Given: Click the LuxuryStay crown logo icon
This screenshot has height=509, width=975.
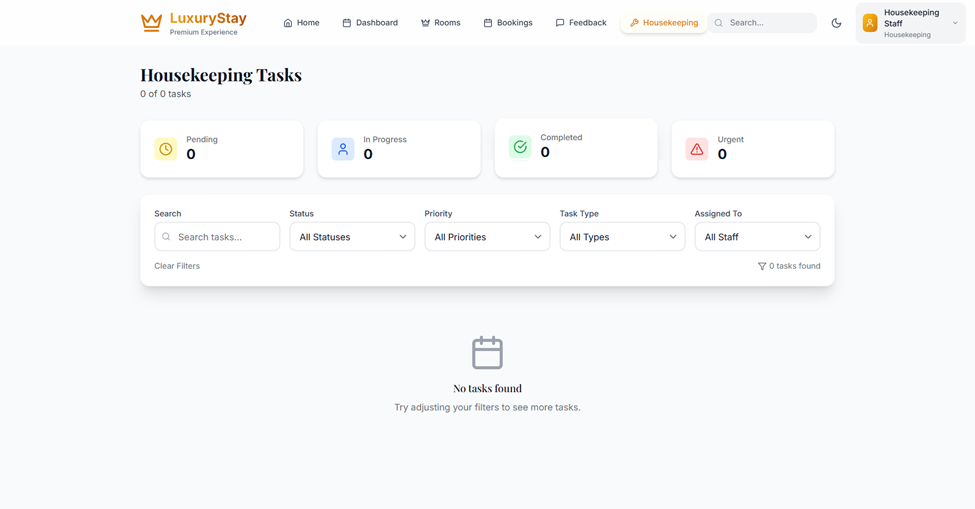Looking at the screenshot, I should [x=151, y=22].
